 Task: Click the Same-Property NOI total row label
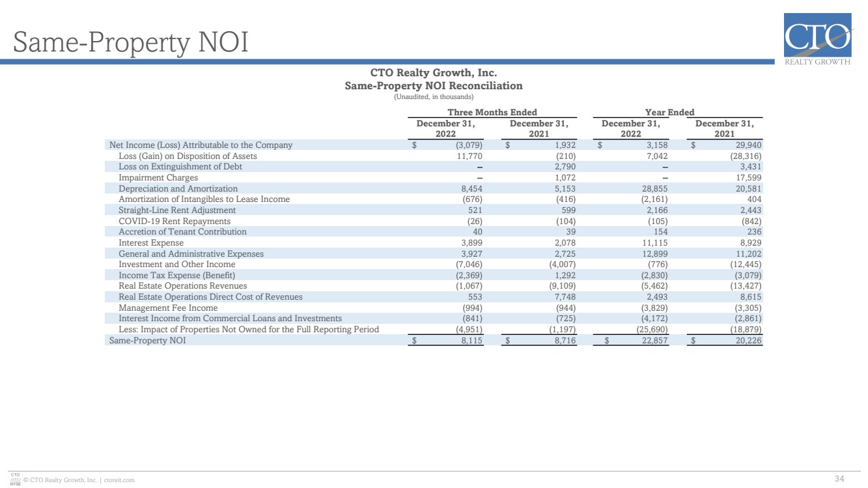pos(147,340)
